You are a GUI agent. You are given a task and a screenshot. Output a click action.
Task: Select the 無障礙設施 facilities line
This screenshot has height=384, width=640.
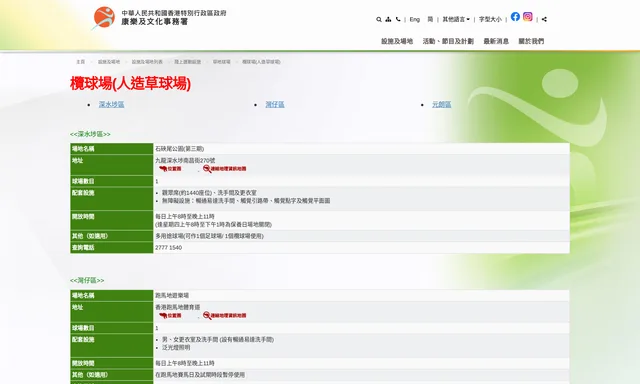246,201
